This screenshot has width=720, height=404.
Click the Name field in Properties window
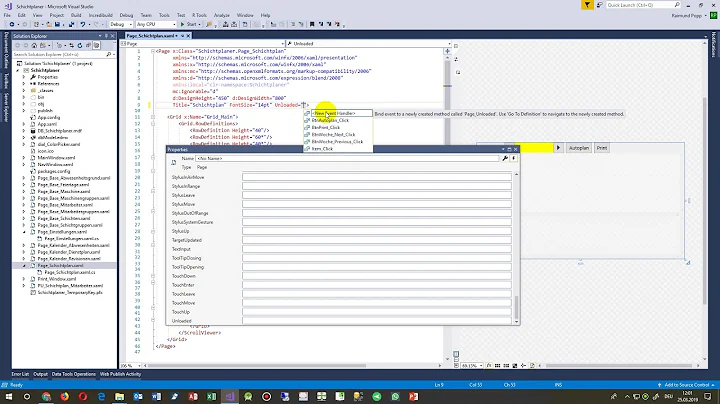pos(347,158)
